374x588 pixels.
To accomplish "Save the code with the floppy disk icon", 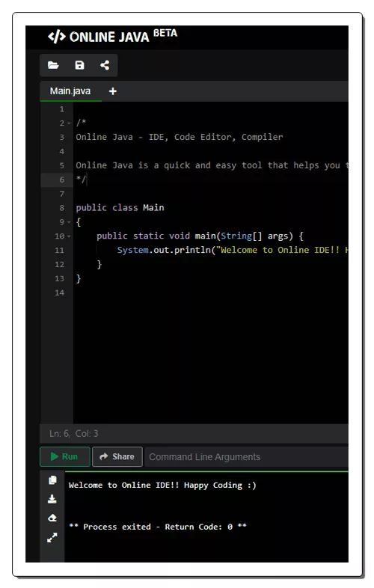I will coord(79,65).
